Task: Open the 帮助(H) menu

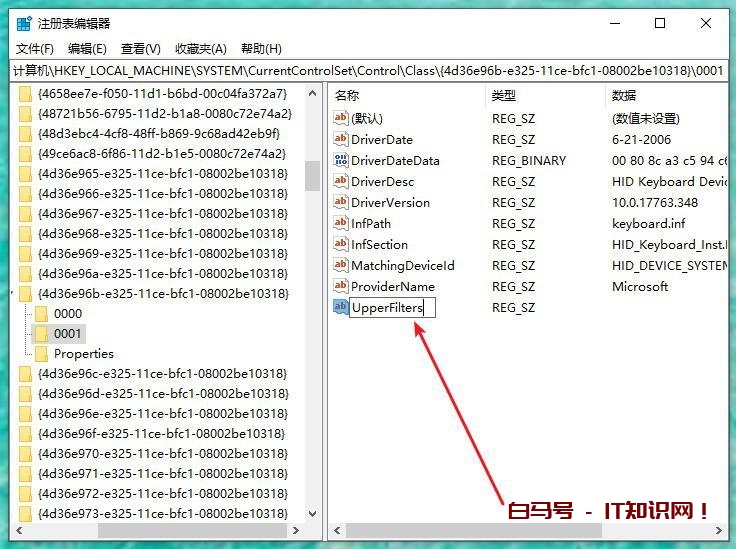Action: click(x=260, y=48)
